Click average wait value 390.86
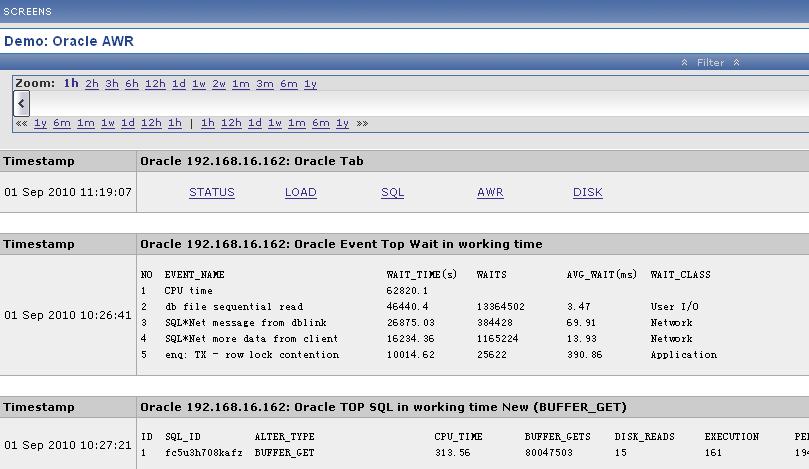 pyautogui.click(x=585, y=354)
